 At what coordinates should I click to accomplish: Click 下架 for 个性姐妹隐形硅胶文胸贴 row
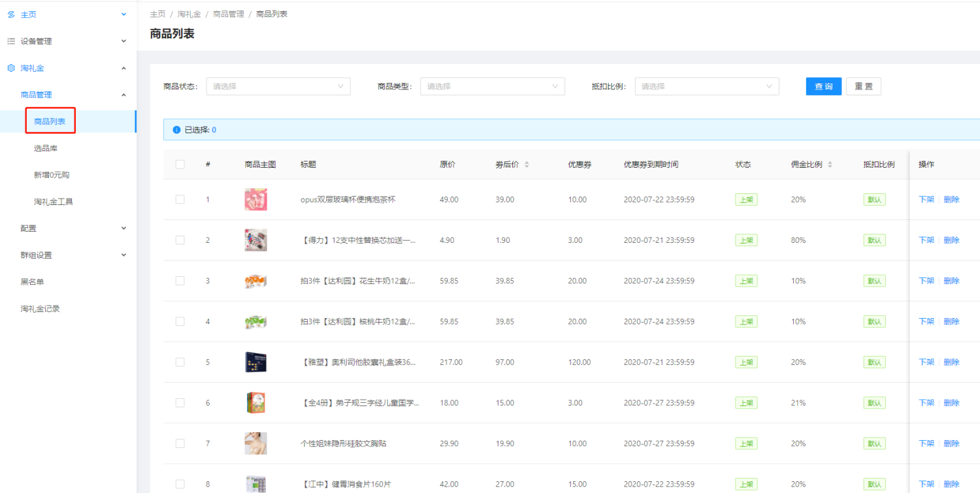926,443
